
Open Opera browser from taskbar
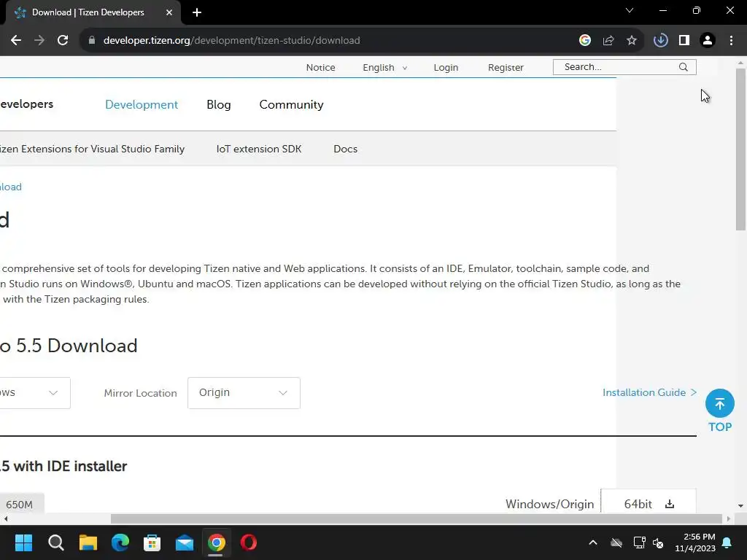coord(249,542)
